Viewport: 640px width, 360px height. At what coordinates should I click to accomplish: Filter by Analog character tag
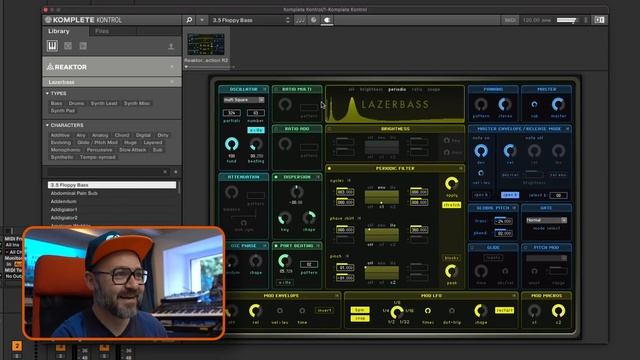pos(100,135)
